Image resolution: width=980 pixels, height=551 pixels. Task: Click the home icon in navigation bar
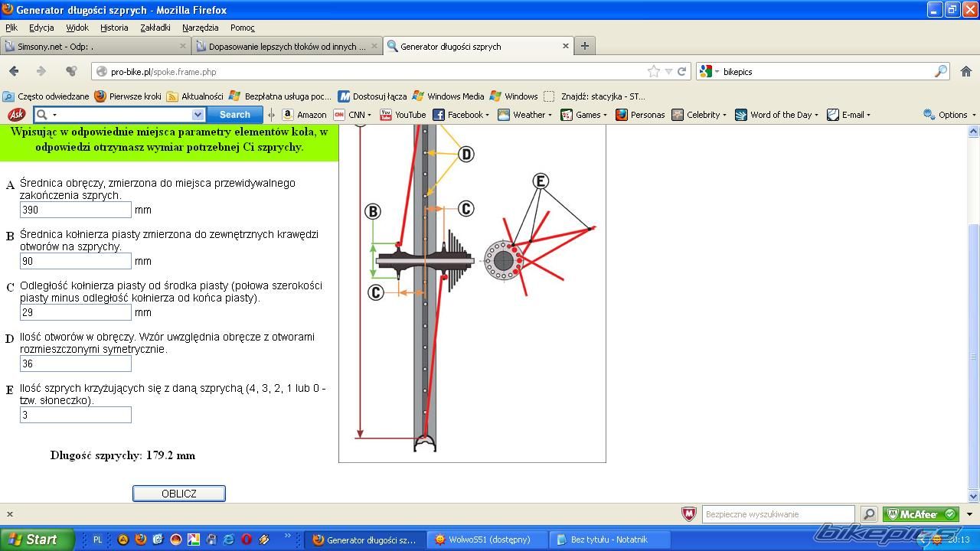(x=965, y=71)
